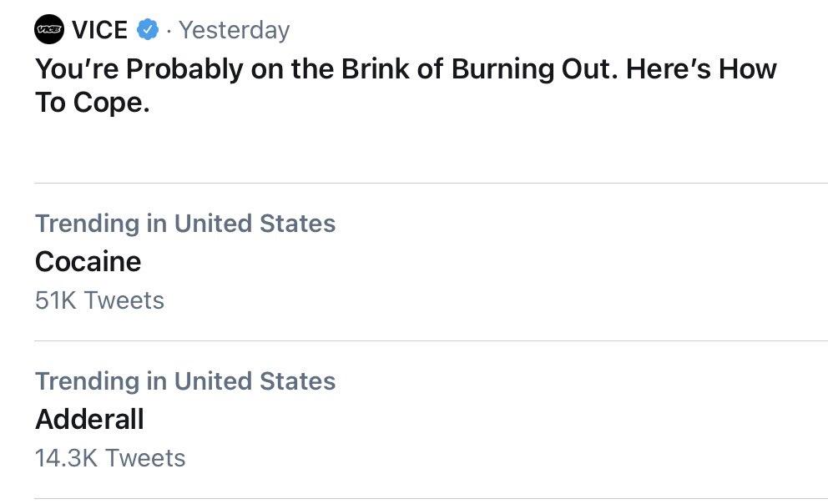Click the "51K" tweet count
828x504 pixels.
tap(55, 300)
